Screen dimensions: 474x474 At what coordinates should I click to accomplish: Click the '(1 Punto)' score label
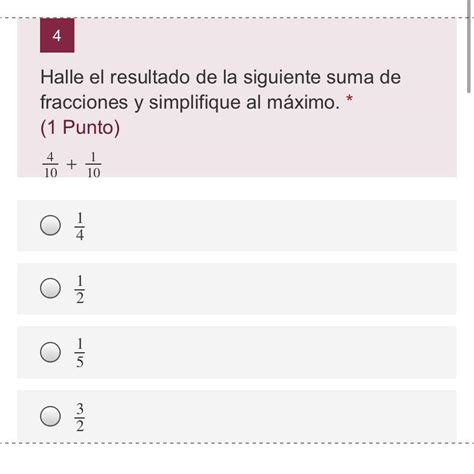(x=80, y=127)
